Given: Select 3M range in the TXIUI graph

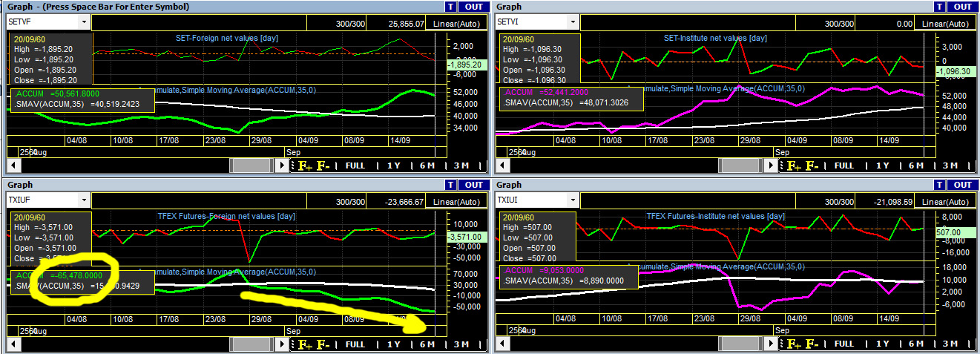Looking at the screenshot, I should click(x=951, y=344).
